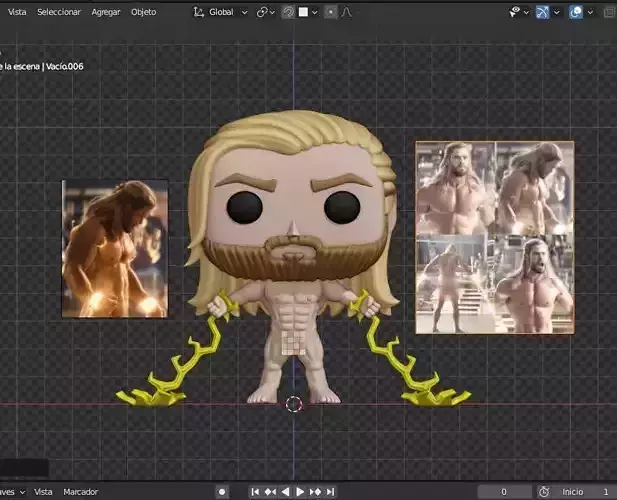Toggle snapping magnet icon
Screen dimensions: 617x500
click(288, 12)
